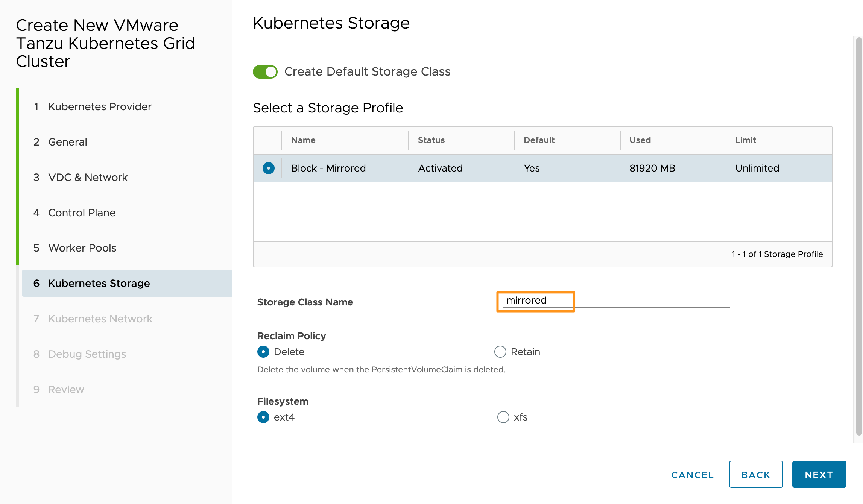Image resolution: width=863 pixels, height=504 pixels.
Task: Click the 'Activated' status cell
Action: (441, 168)
